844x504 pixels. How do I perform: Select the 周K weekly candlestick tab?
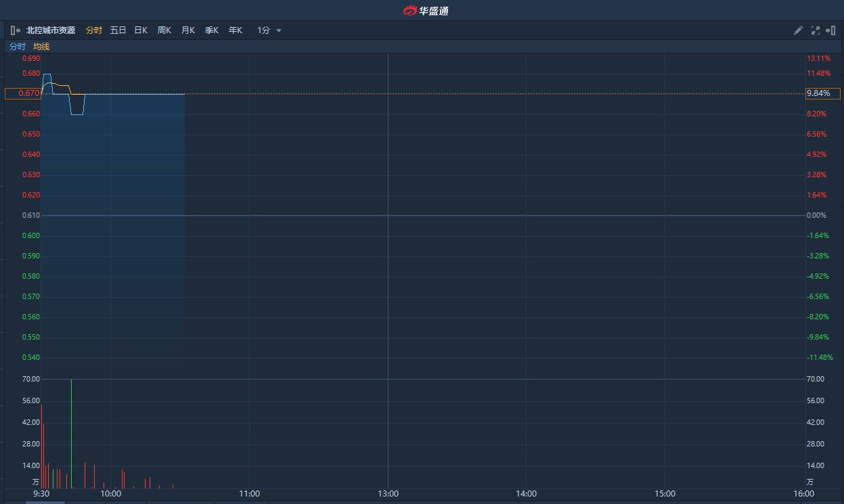164,30
